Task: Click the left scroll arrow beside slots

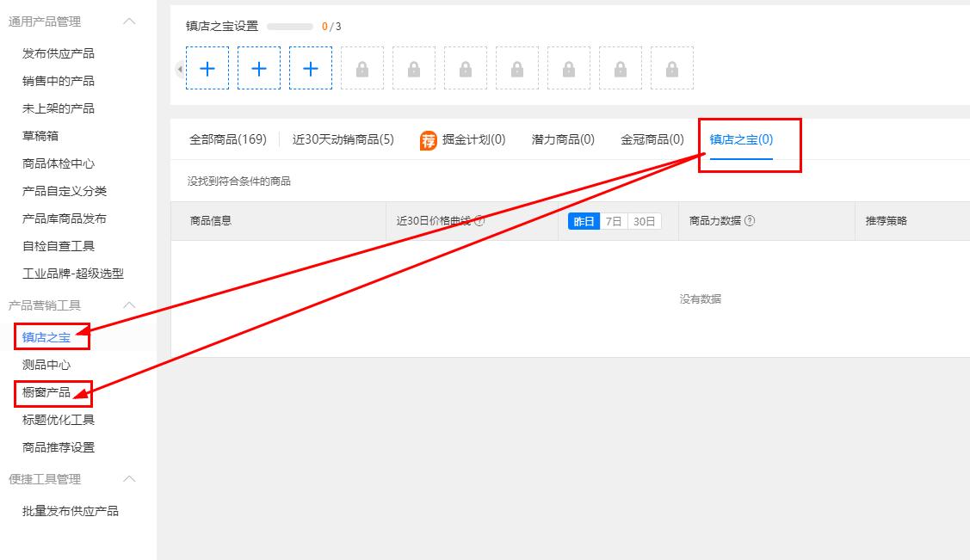Action: [x=178, y=68]
